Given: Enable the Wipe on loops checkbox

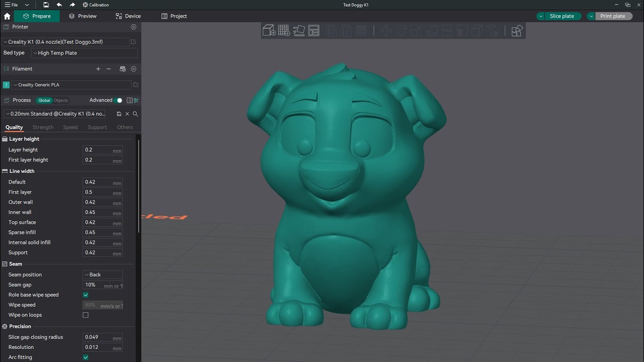Looking at the screenshot, I should tap(86, 315).
